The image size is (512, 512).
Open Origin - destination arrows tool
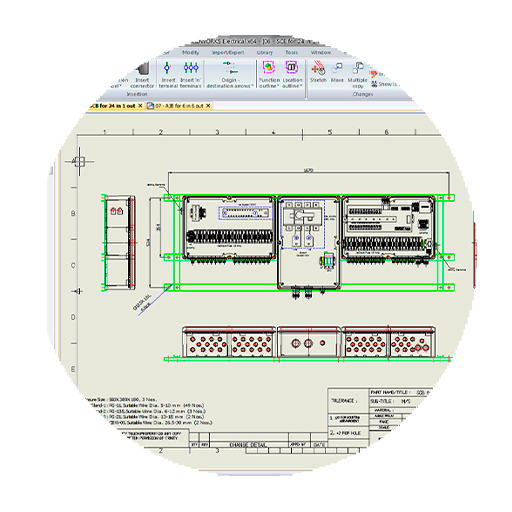pos(229,75)
